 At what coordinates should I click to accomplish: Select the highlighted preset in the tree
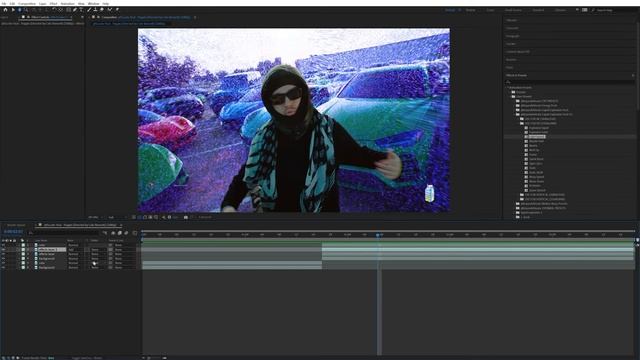coord(537,137)
